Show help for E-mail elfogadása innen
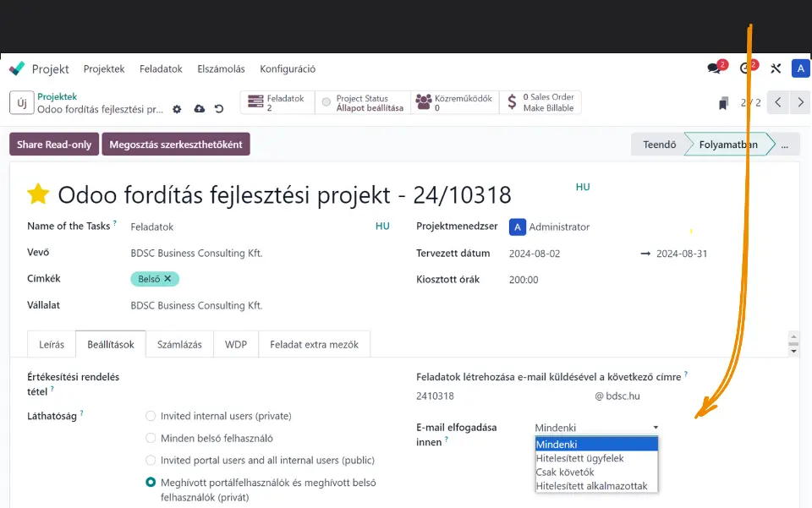 pos(447,440)
